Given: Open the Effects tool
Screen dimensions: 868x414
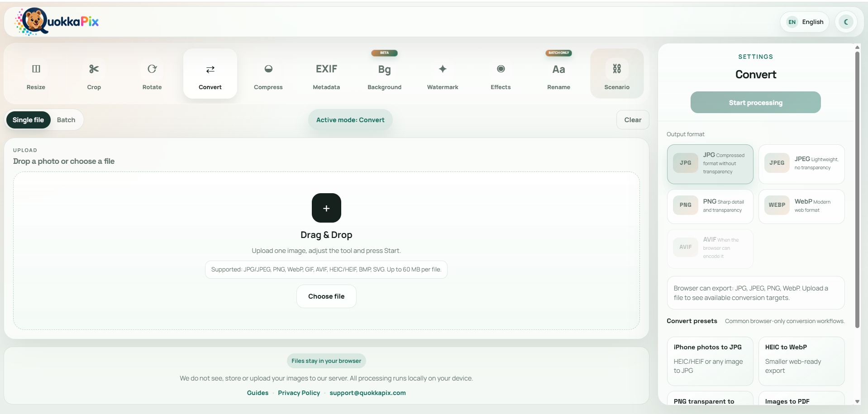Looking at the screenshot, I should [x=501, y=74].
